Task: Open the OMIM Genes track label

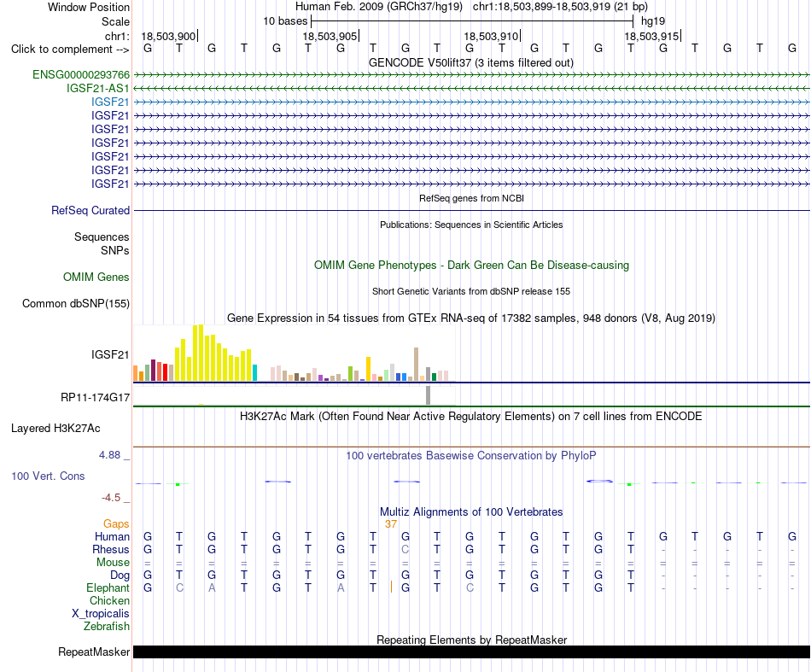Action: pyautogui.click(x=96, y=278)
